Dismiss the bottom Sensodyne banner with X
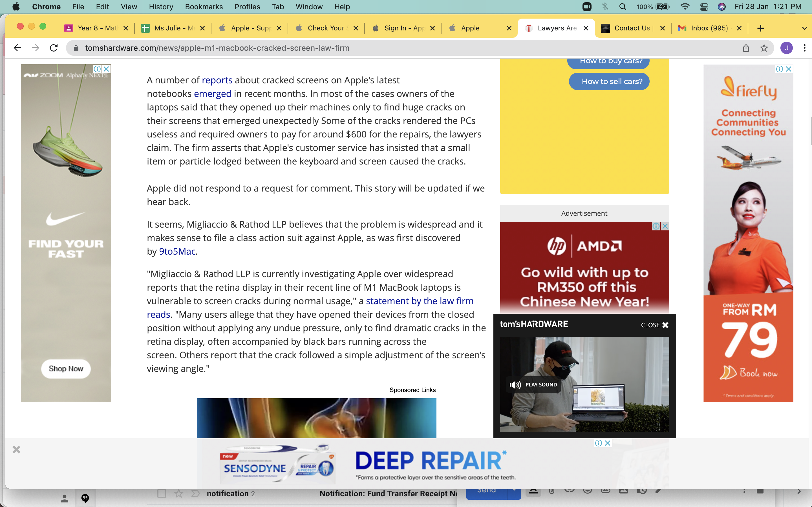The image size is (812, 507). click(16, 449)
